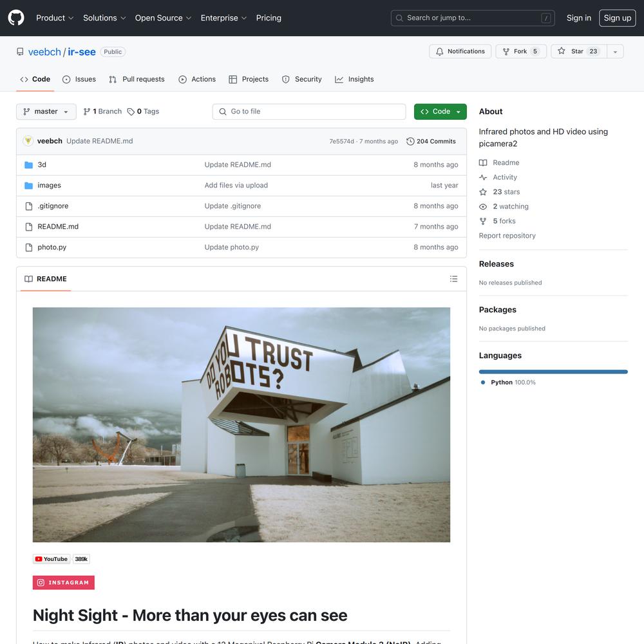Open commit hash 7e5574d

(x=341, y=141)
